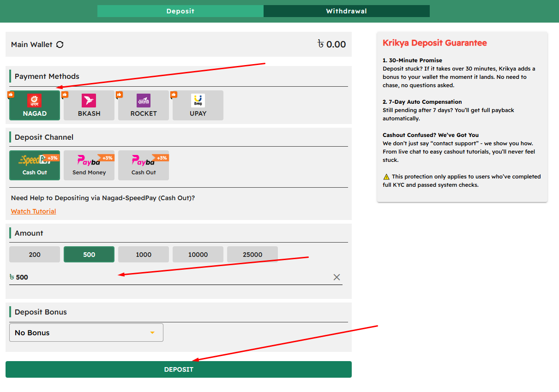This screenshot has width=559, height=392.
Task: Select the 200 amount preset
Action: click(35, 255)
